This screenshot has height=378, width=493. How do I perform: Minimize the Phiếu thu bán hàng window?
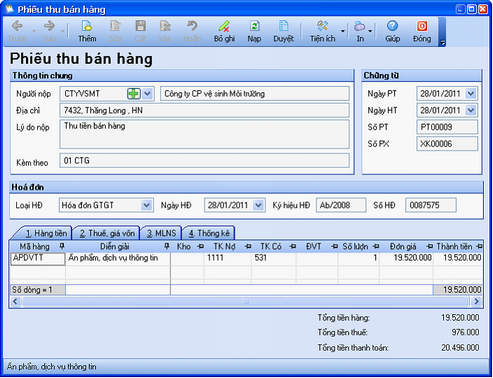click(x=460, y=9)
